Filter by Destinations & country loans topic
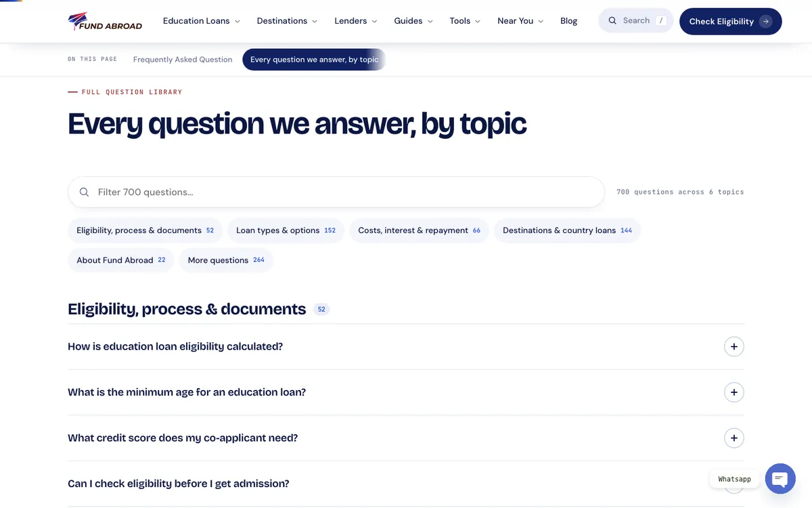This screenshot has height=508, width=812. pyautogui.click(x=567, y=230)
